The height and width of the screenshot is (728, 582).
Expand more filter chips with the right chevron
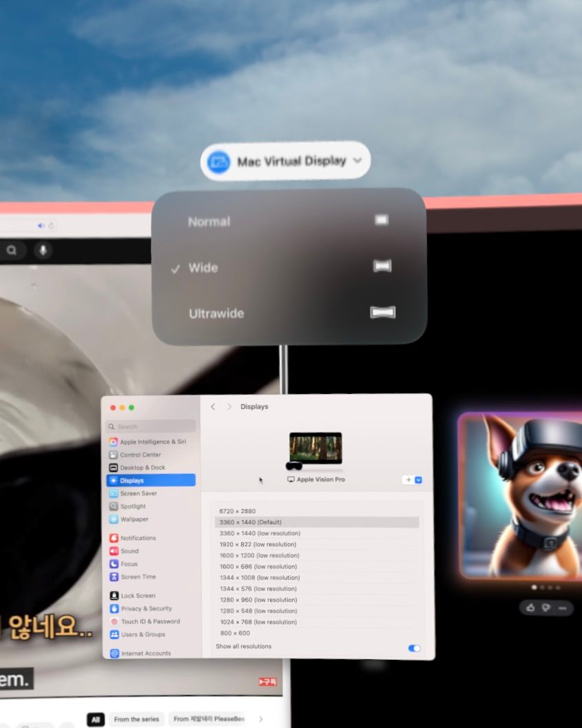pyautogui.click(x=260, y=719)
